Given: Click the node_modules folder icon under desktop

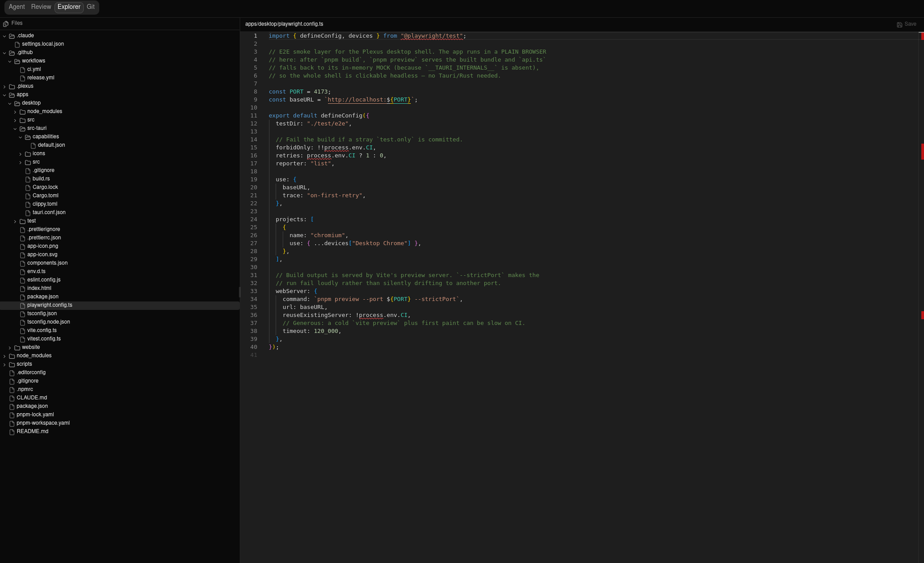Looking at the screenshot, I should (x=23, y=111).
